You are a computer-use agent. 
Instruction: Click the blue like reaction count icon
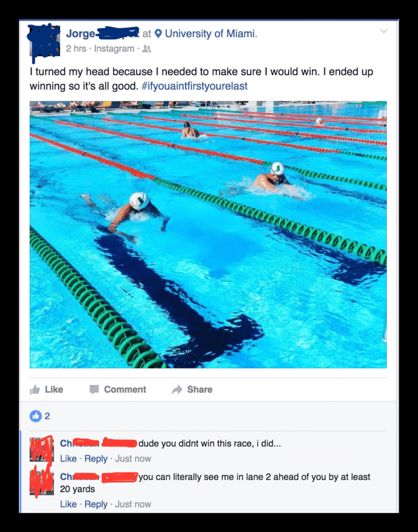pyautogui.click(x=36, y=416)
